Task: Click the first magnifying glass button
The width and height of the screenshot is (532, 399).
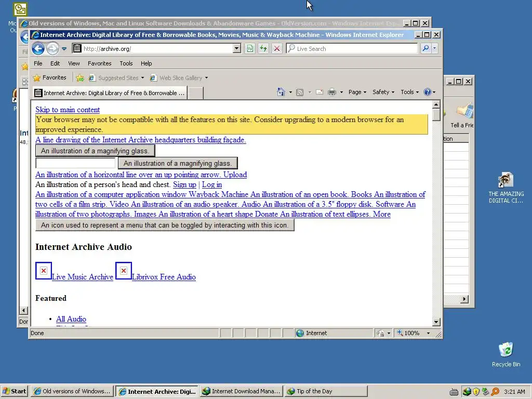Action: click(x=95, y=151)
